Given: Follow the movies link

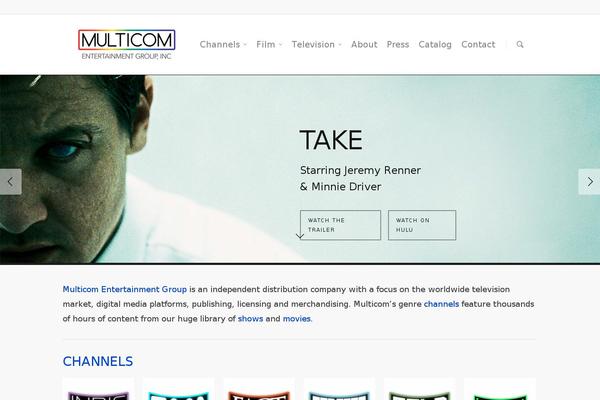Looking at the screenshot, I should 297,318.
